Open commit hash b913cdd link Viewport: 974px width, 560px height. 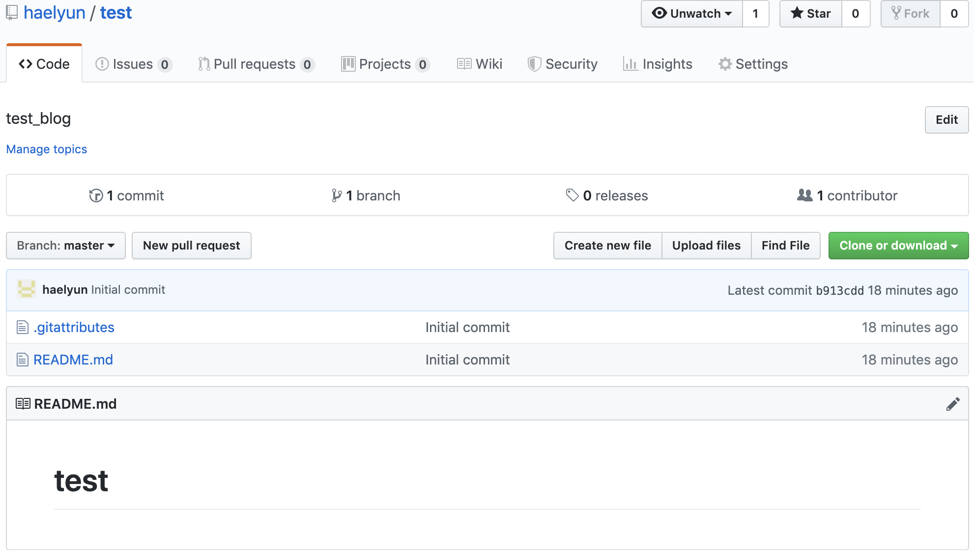coord(839,291)
